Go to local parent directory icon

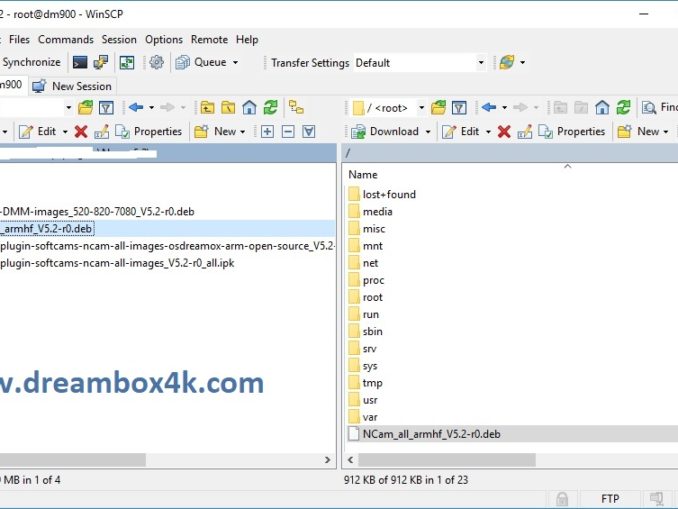[x=207, y=107]
